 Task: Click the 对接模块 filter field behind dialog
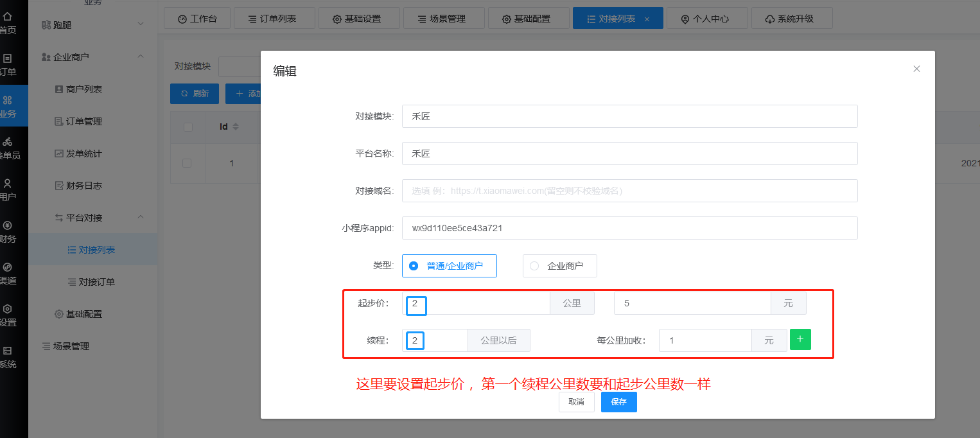tap(239, 66)
